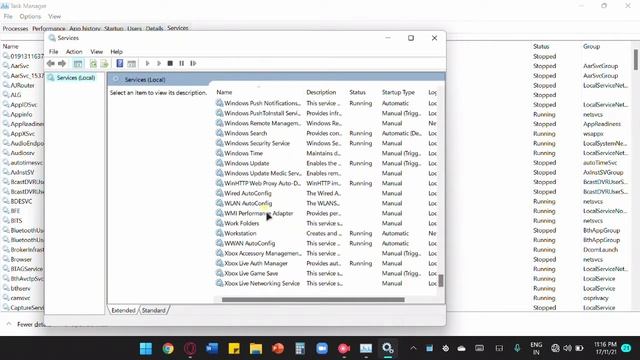Select Windows Push Notifications service row
The height and width of the screenshot is (360, 640).
tap(325, 103)
